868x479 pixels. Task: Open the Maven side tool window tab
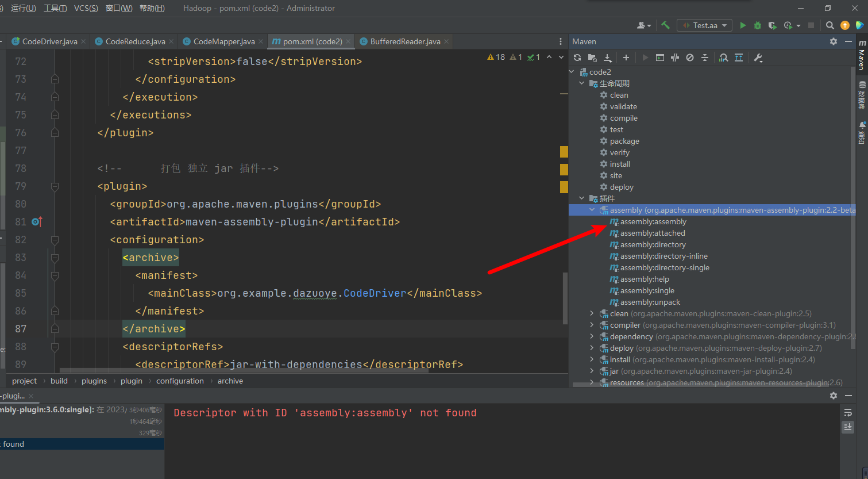861,55
